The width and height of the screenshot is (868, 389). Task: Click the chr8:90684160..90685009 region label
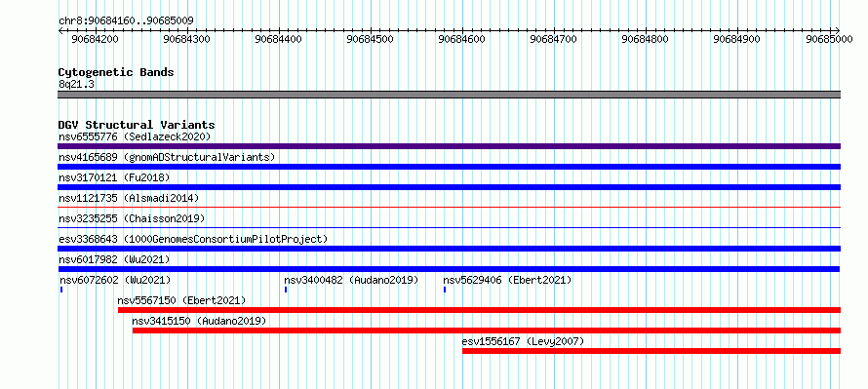tap(126, 21)
